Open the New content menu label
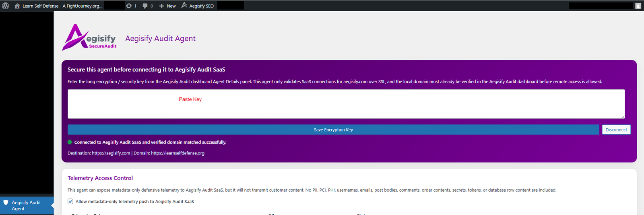This screenshot has width=644, height=215. click(x=171, y=6)
